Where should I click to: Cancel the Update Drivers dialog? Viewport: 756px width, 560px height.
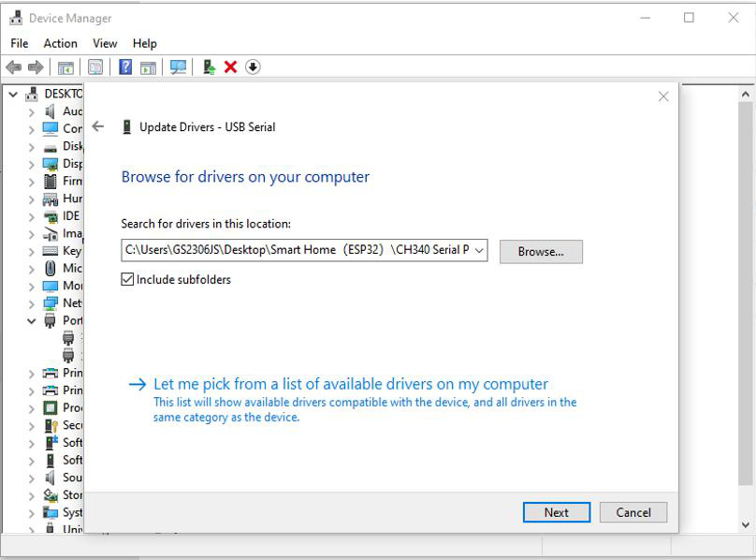click(x=633, y=512)
